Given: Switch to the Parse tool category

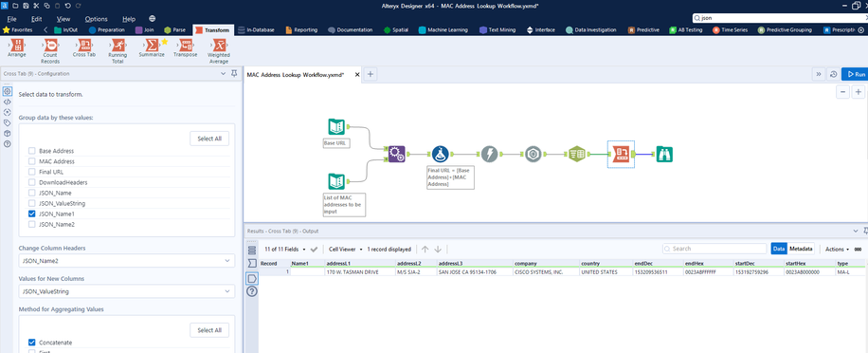Looking at the screenshot, I should (175, 30).
